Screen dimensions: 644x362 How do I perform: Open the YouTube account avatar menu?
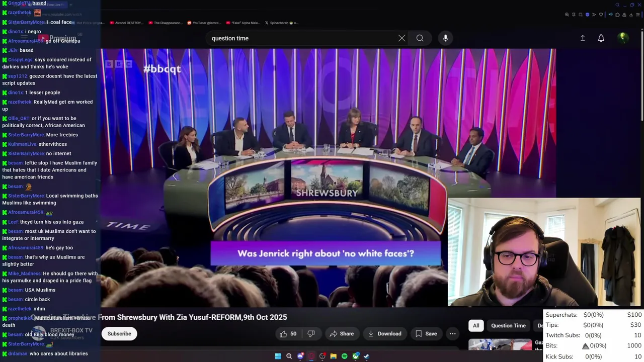point(623,38)
